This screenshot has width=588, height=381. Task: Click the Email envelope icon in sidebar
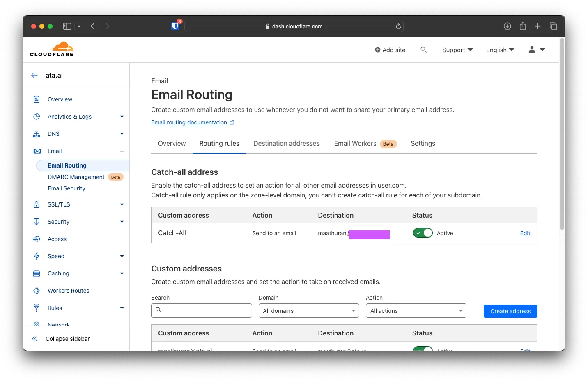tap(37, 151)
